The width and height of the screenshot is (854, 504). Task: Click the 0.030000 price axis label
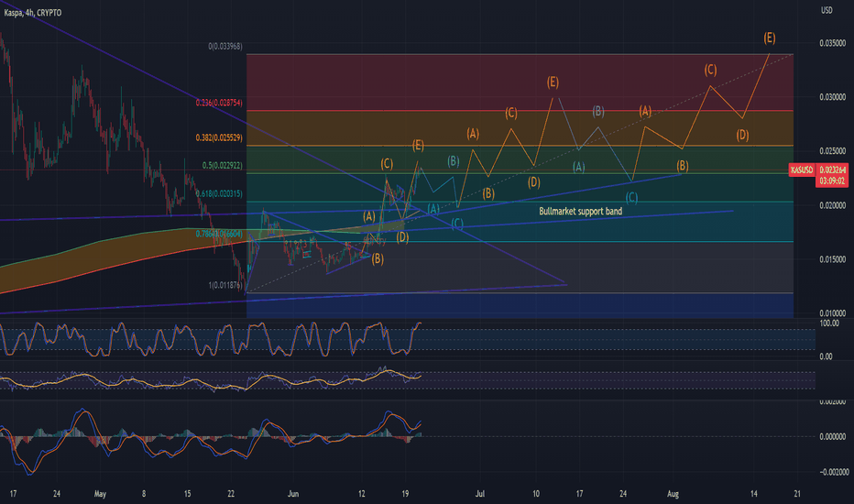(x=833, y=97)
